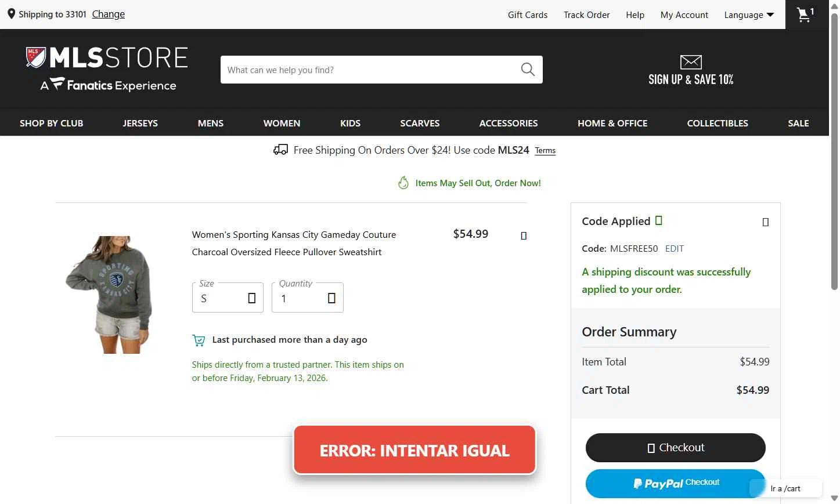Screen dimensions: 840x504
Task: Remove the sweatshirt item from cart
Action: 524,235
